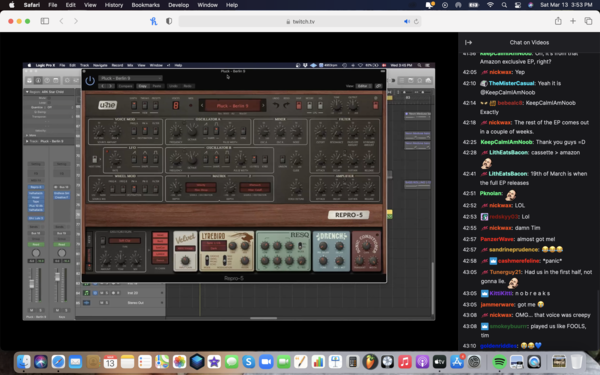
Task: Show the Safari tab overview
Action: pyautogui.click(x=588, y=21)
